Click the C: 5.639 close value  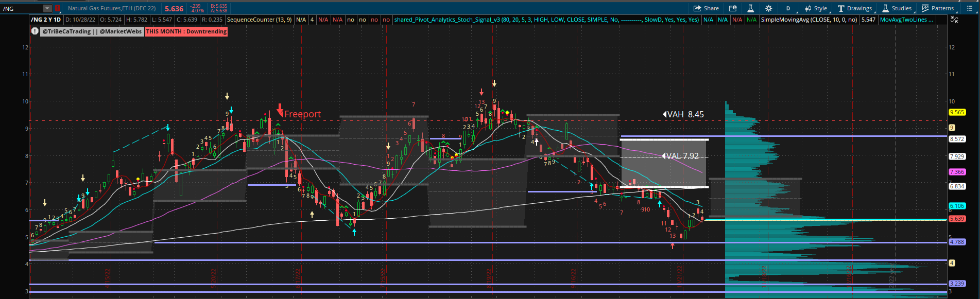pos(186,20)
